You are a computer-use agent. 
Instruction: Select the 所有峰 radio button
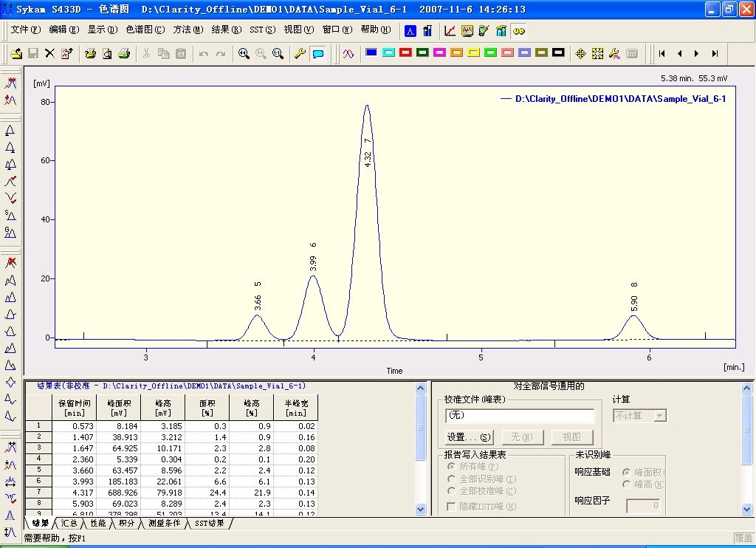pyautogui.click(x=451, y=467)
